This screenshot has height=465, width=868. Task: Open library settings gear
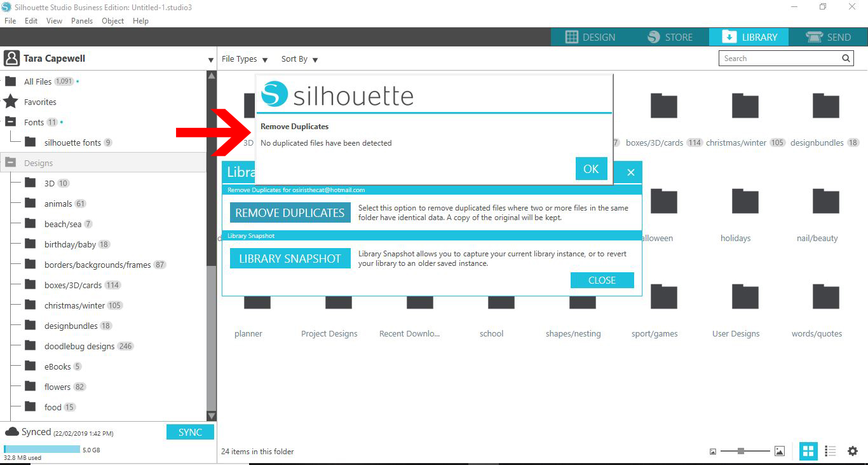pos(853,451)
